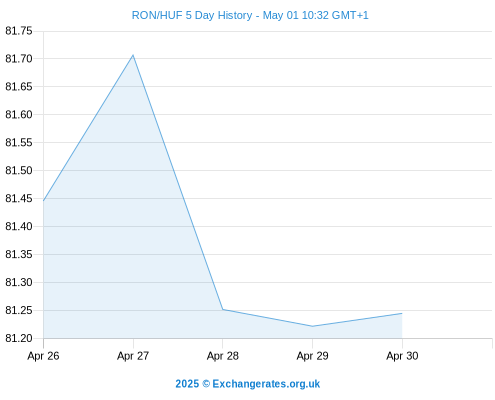Click the 81.70 y-axis label

[x=19, y=59]
